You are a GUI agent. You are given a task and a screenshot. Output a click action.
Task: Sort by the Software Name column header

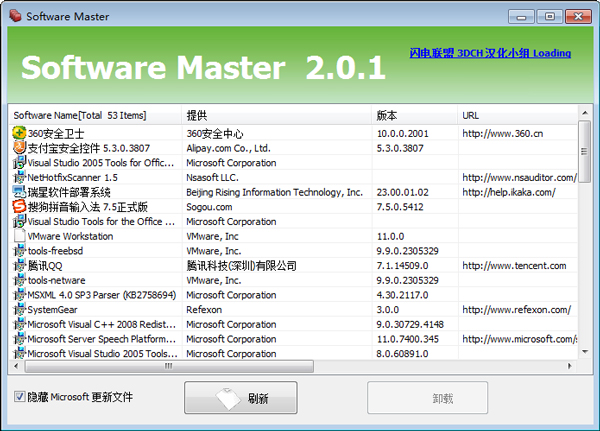pyautogui.click(x=95, y=115)
